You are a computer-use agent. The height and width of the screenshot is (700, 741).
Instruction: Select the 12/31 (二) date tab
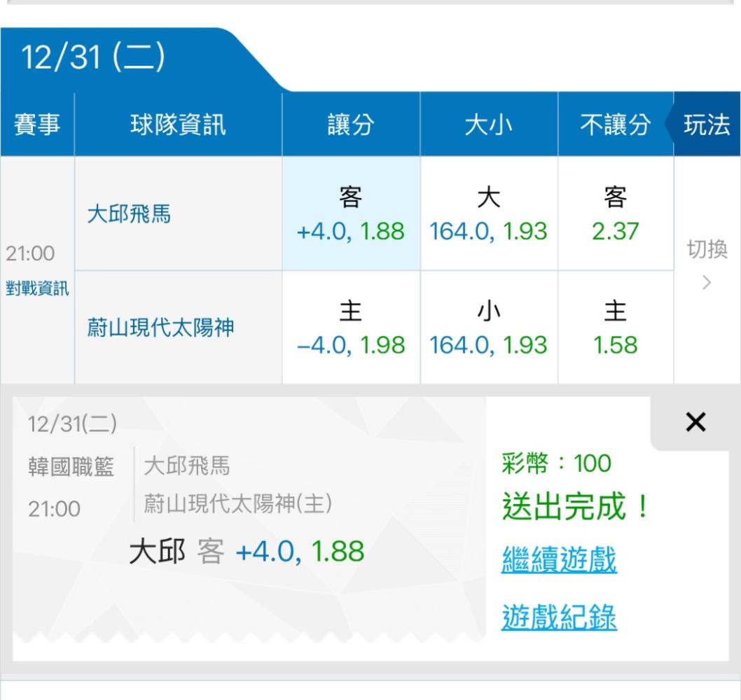pos(92,57)
